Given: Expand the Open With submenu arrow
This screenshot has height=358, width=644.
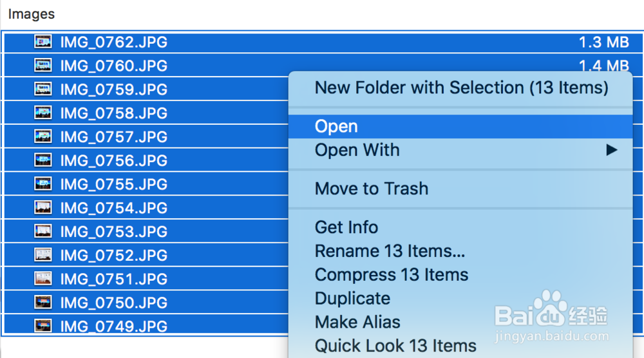Looking at the screenshot, I should [x=611, y=150].
